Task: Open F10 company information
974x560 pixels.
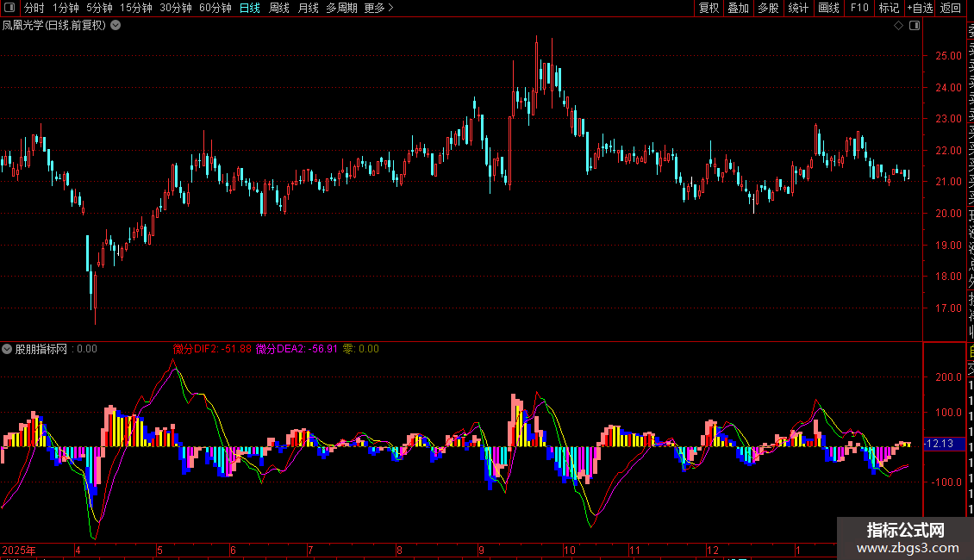Action: coord(859,9)
